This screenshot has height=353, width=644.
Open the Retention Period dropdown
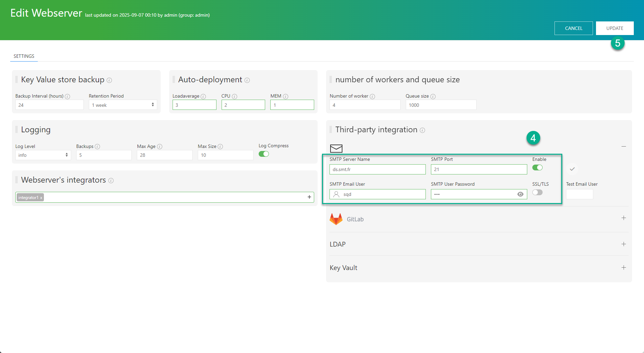coord(123,105)
